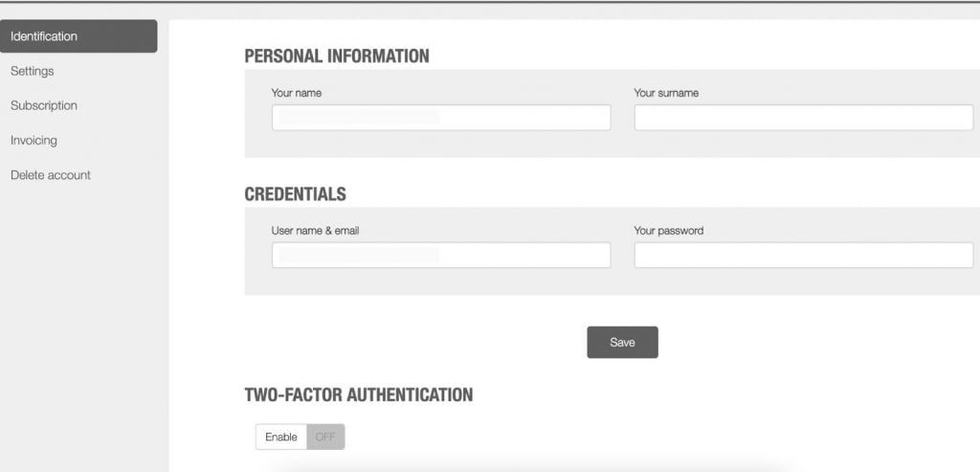Viewport: 980px width, 472px height.
Task: Focus the Your password input box
Action: (x=804, y=255)
